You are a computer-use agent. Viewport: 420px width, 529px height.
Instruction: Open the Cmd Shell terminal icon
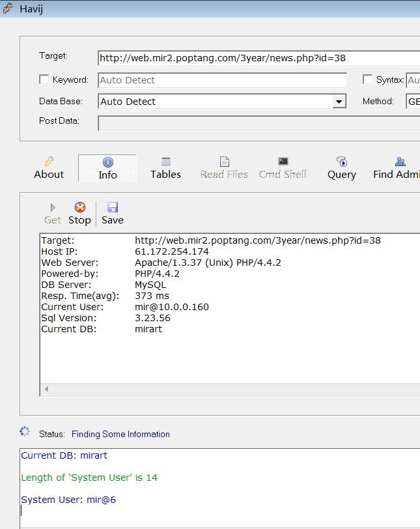point(283,162)
